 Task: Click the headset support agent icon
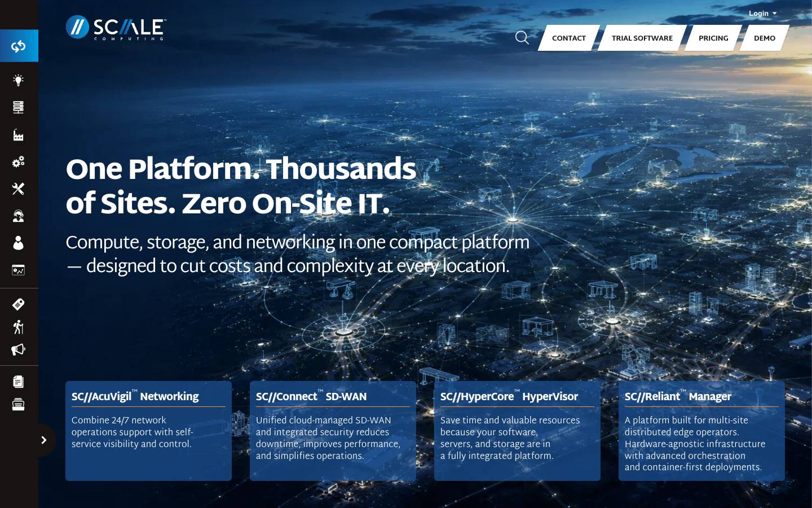click(19, 216)
